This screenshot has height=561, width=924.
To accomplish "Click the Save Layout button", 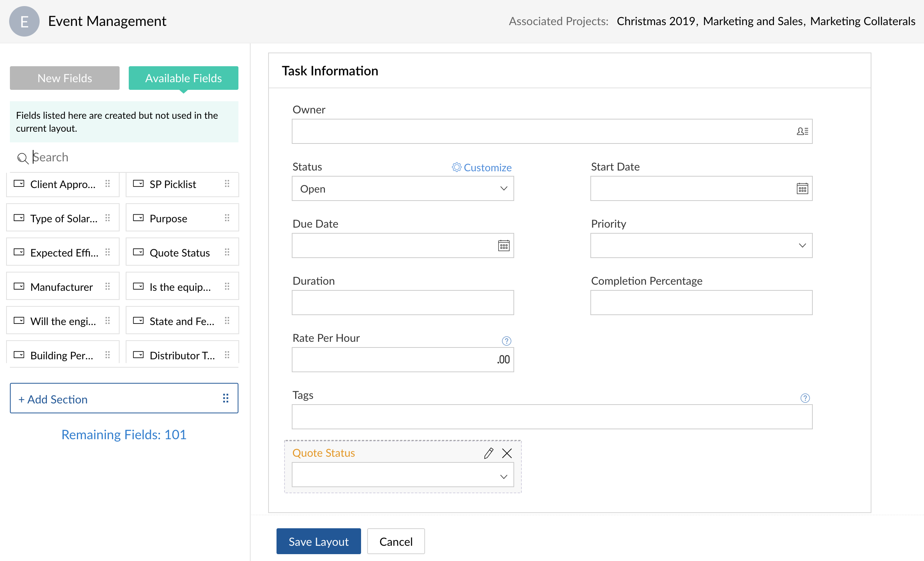I will click(318, 541).
